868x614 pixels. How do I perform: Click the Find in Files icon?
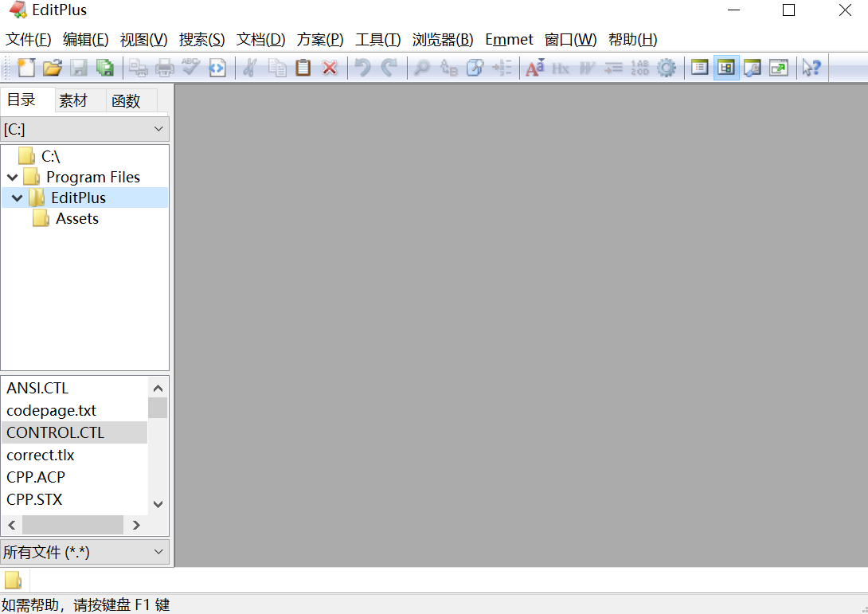point(475,68)
